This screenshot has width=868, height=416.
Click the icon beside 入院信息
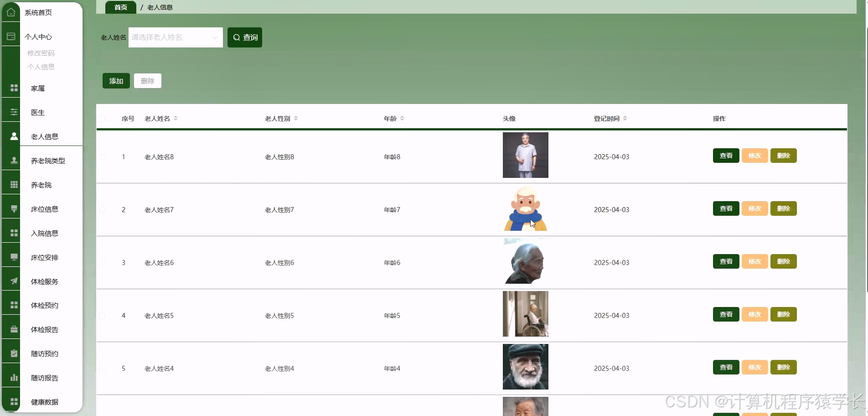14,233
